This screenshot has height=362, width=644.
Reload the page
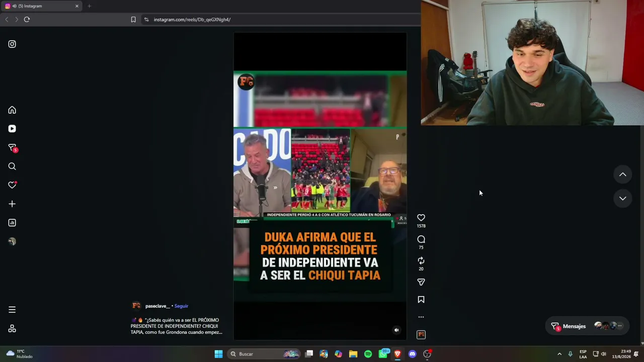pos(27,20)
